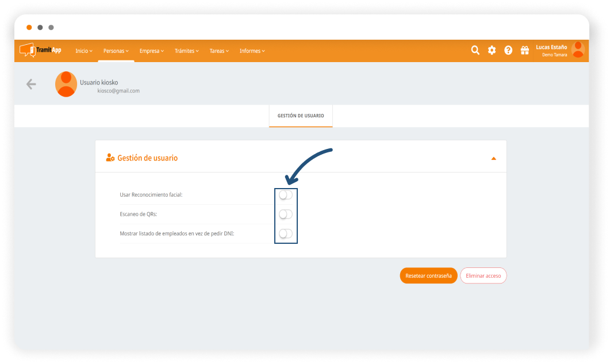The image size is (610, 364).
Task: Toggle Escaneo de QRs switch
Action: pos(286,214)
